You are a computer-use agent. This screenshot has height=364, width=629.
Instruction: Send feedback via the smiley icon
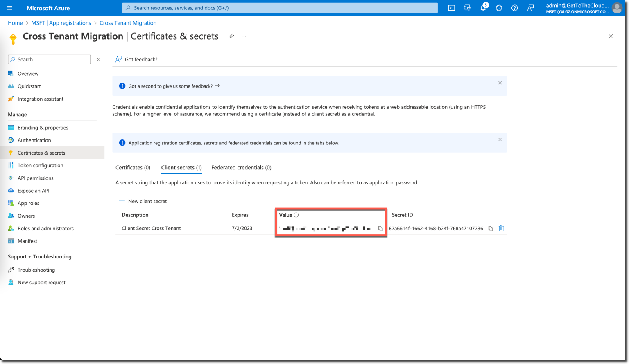[x=530, y=8]
